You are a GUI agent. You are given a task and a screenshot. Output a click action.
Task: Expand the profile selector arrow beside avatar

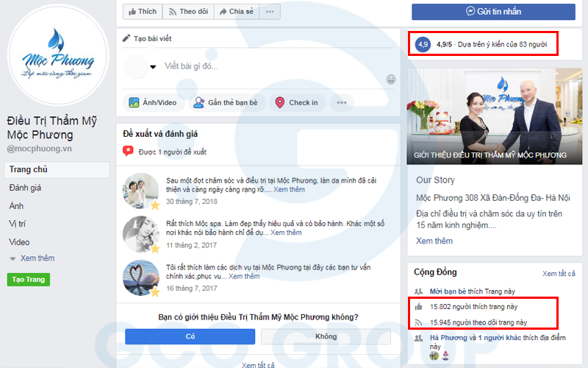pos(153,67)
